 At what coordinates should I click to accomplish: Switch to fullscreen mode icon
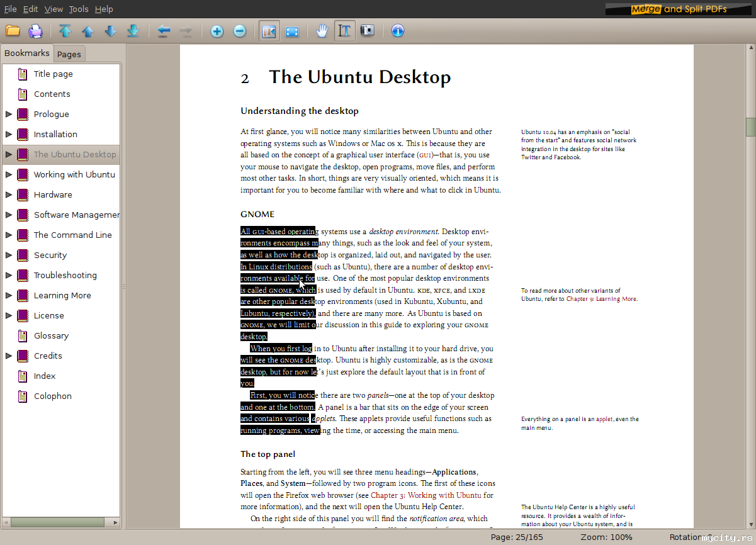click(x=292, y=30)
